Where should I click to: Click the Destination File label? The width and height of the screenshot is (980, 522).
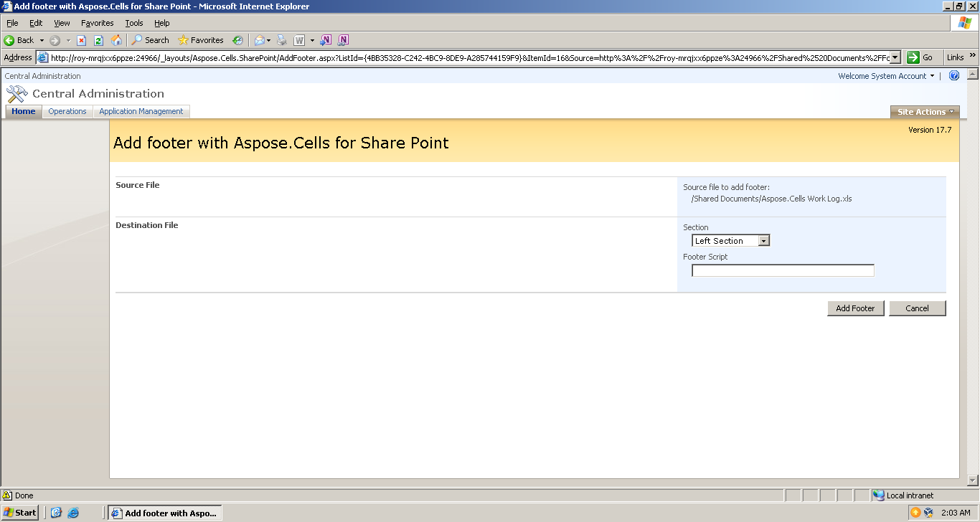(x=147, y=225)
